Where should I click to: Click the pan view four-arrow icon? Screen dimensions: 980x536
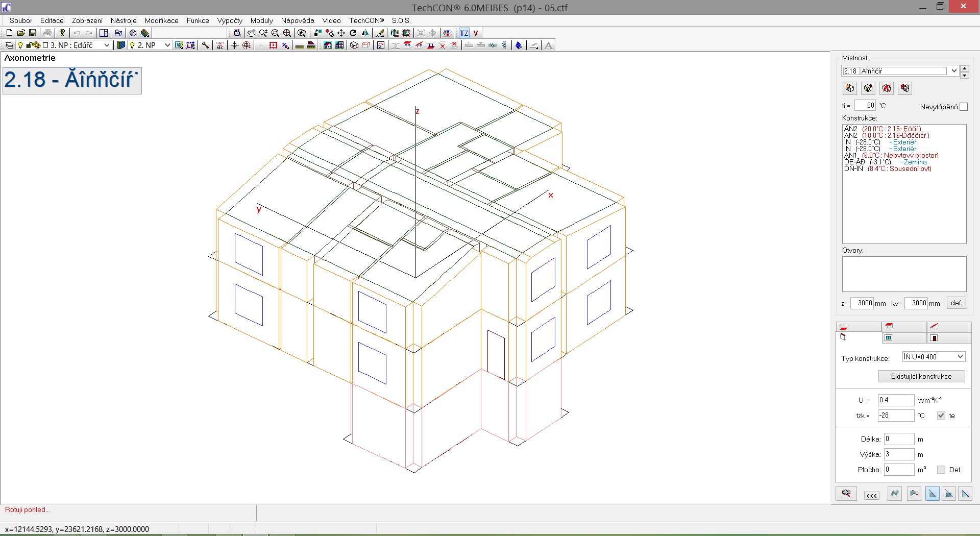pos(341,33)
